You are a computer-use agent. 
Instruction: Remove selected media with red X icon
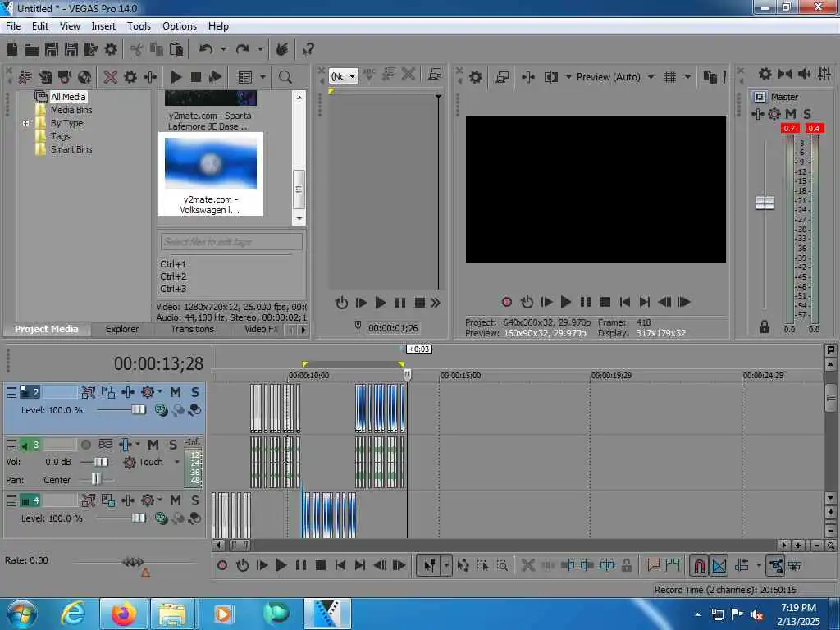click(111, 77)
